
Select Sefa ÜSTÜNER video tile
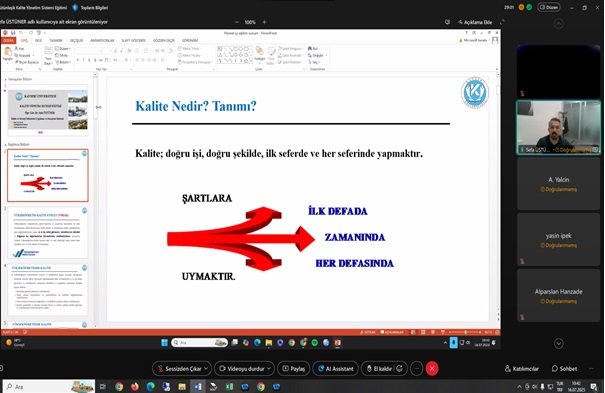[558, 128]
